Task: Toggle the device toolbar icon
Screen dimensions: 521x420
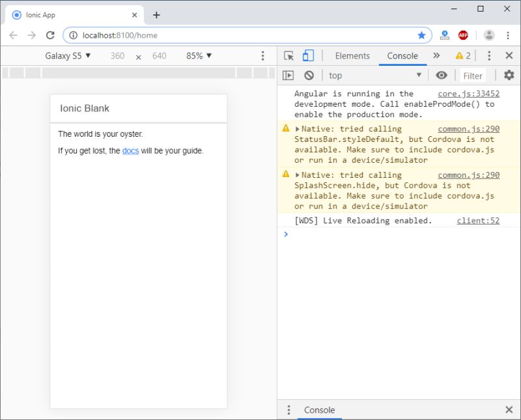Action: tap(308, 55)
